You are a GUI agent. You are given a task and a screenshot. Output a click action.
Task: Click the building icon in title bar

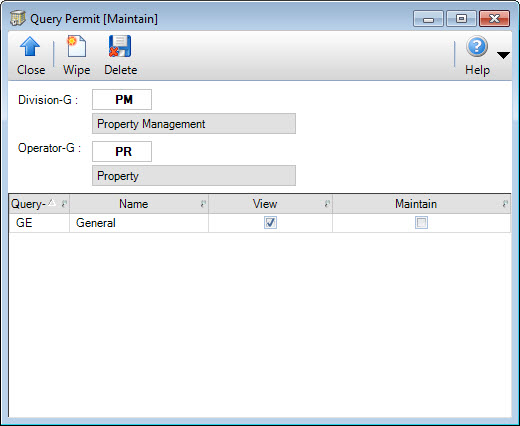pyautogui.click(x=18, y=18)
